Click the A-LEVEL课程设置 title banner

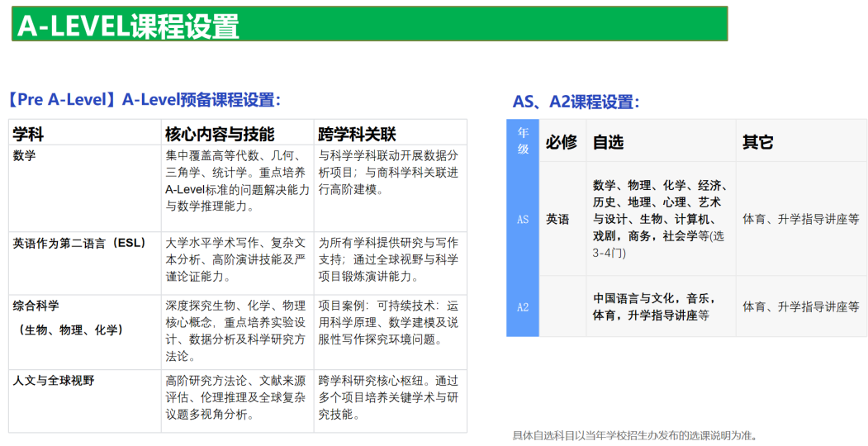coord(370,24)
